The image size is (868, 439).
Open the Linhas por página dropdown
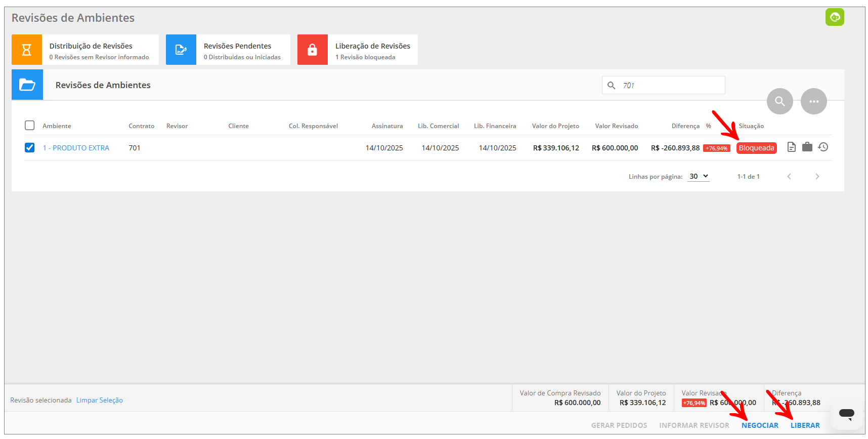pos(698,176)
